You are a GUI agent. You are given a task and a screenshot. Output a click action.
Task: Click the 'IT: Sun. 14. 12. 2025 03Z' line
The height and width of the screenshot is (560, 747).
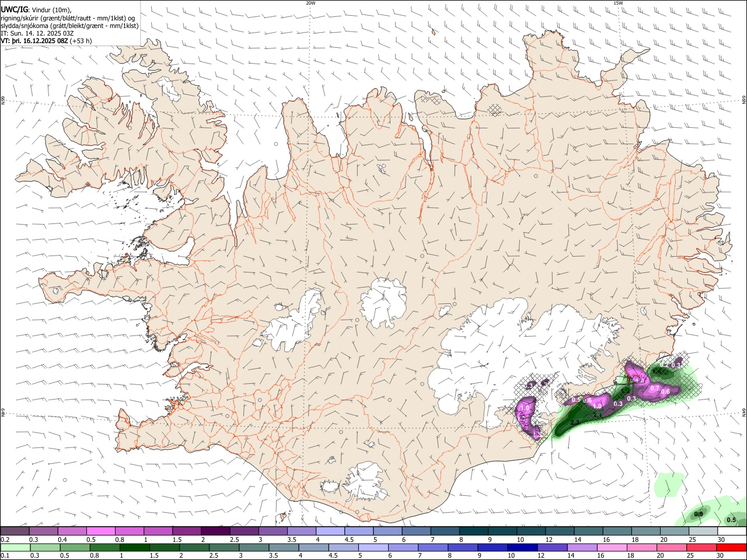37,33
